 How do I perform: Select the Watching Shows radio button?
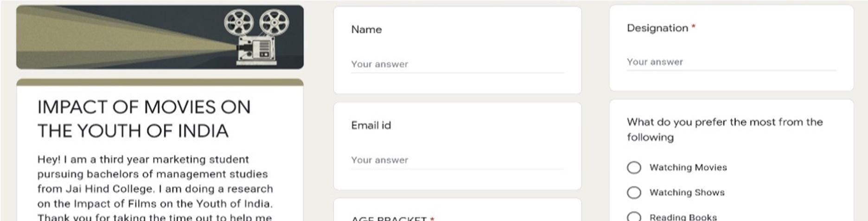pos(634,193)
